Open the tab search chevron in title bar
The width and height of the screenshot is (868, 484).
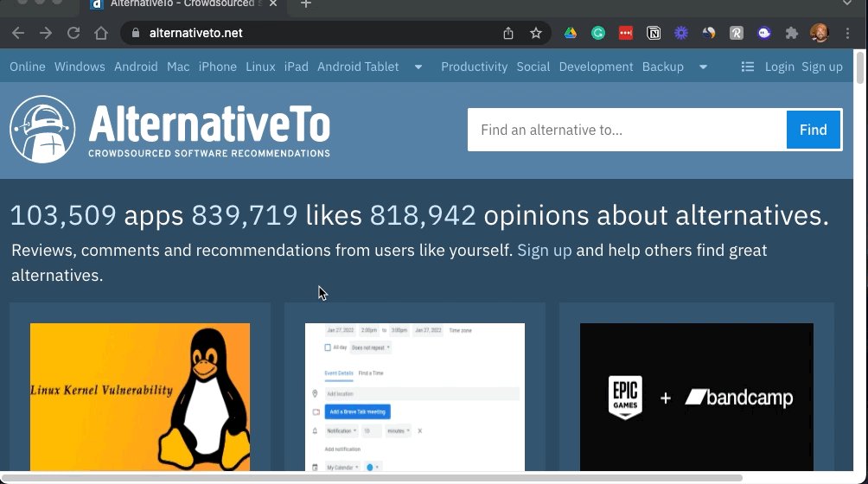click(847, 3)
